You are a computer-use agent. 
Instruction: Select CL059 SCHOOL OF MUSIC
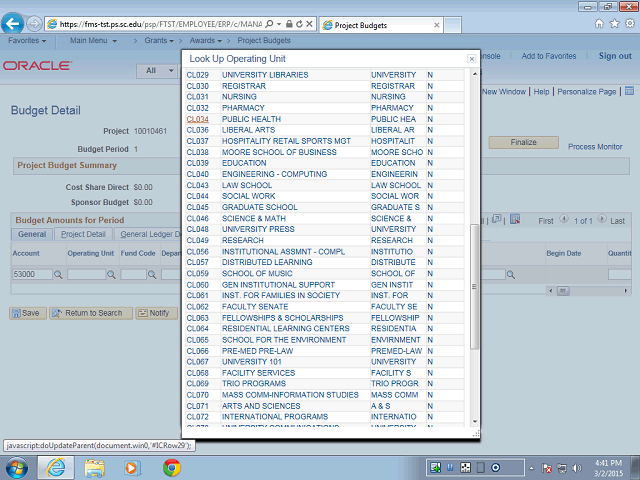coord(198,273)
